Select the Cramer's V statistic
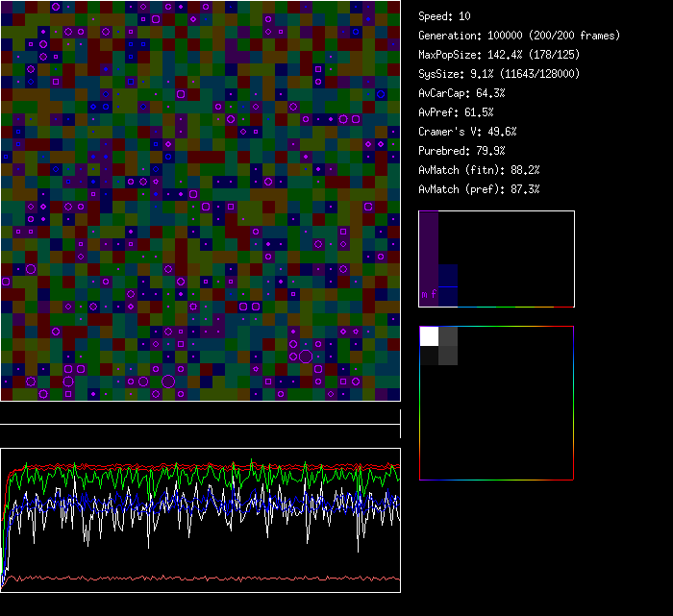 [x=467, y=132]
